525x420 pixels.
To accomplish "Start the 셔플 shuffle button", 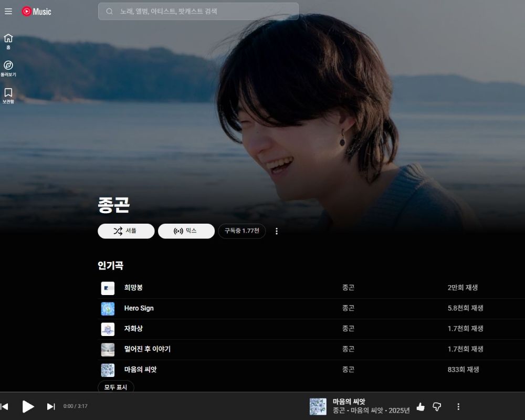I will point(126,231).
